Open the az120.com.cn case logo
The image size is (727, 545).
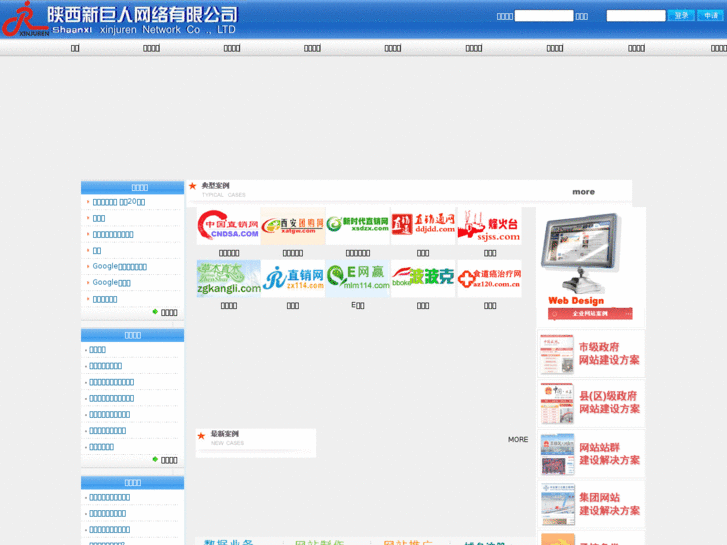pos(490,278)
